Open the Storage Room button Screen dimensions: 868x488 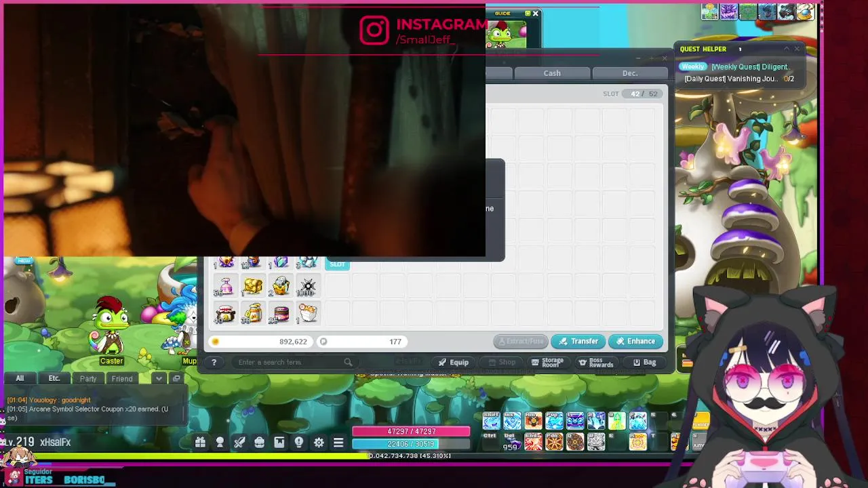pos(547,363)
